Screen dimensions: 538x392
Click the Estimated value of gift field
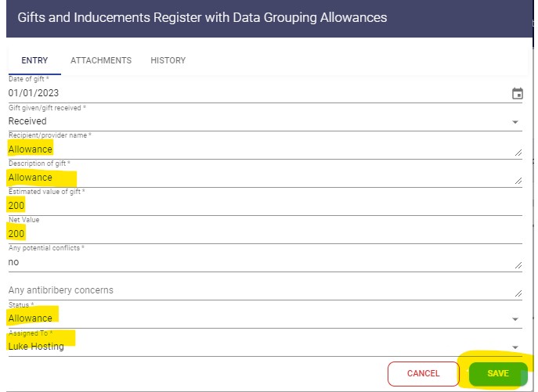click(x=265, y=206)
